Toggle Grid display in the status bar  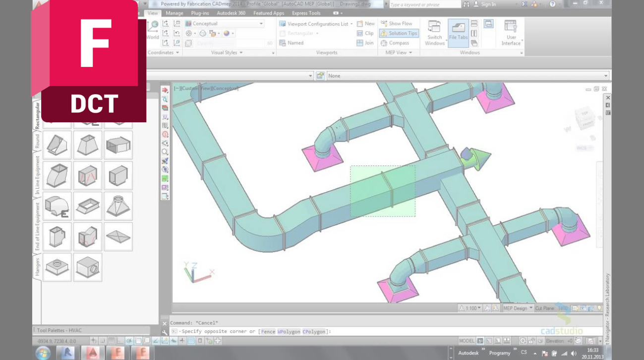tap(111, 341)
